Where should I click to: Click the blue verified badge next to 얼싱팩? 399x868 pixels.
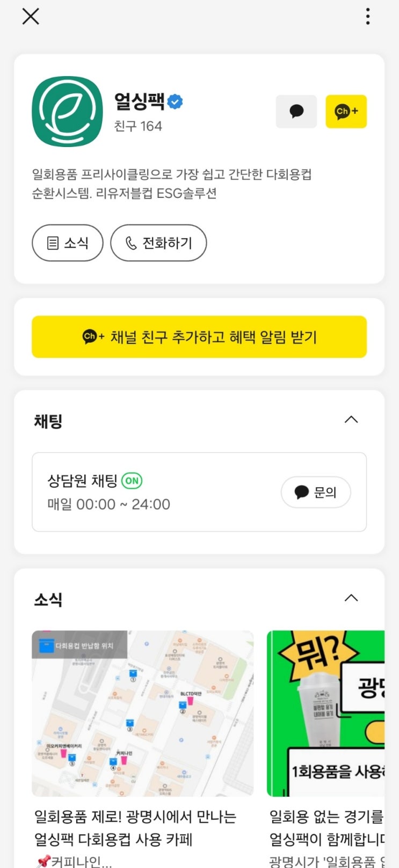[175, 101]
